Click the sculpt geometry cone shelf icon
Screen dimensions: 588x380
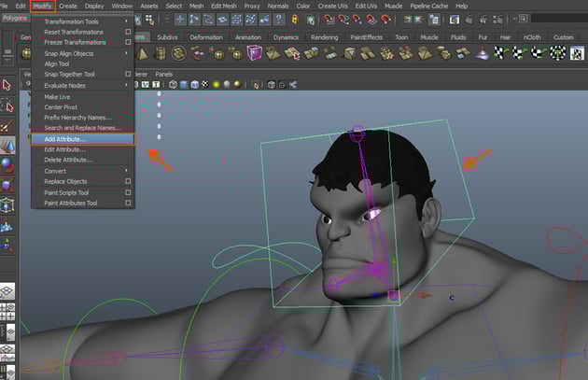point(482,53)
